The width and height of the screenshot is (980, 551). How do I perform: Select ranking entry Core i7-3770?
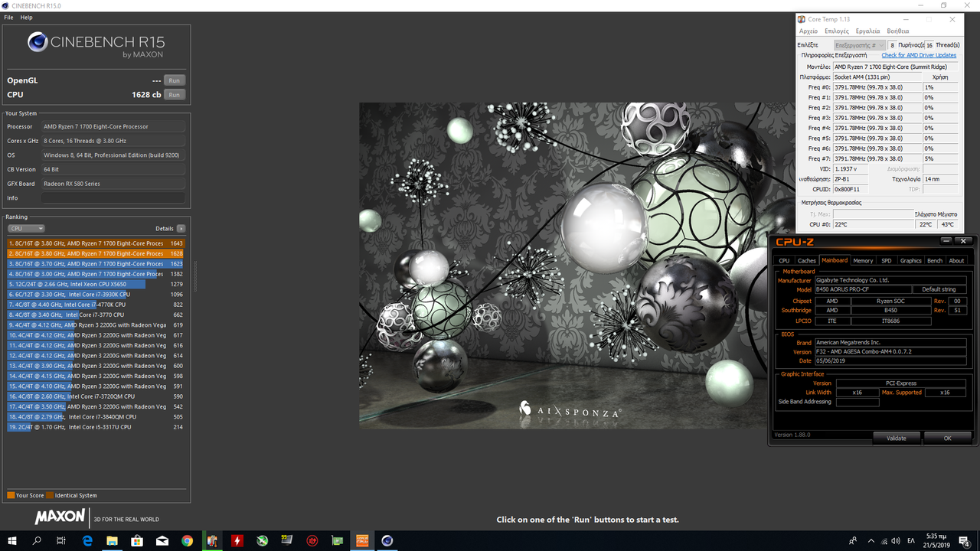pyautogui.click(x=96, y=315)
